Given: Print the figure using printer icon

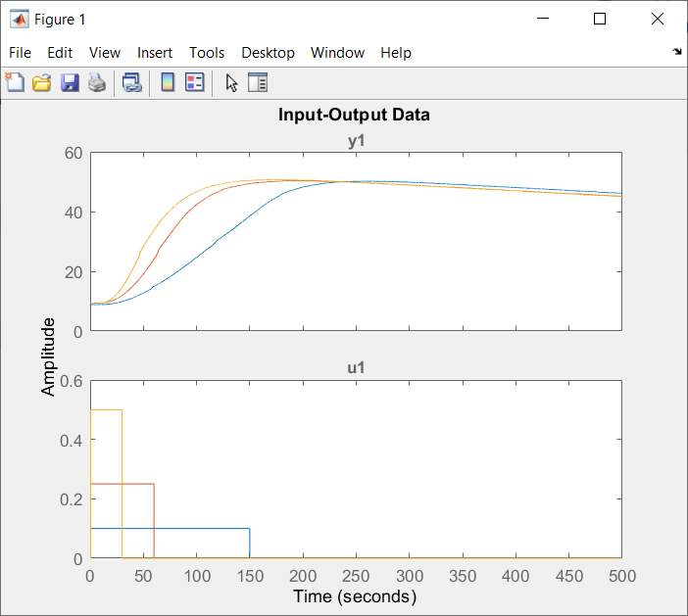Looking at the screenshot, I should 97,82.
